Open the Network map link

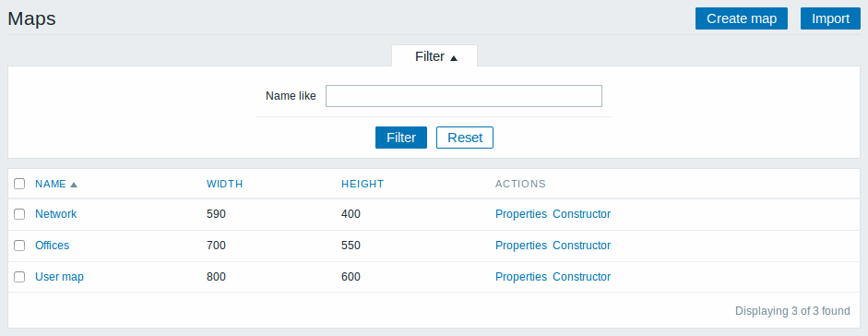pyautogui.click(x=56, y=213)
